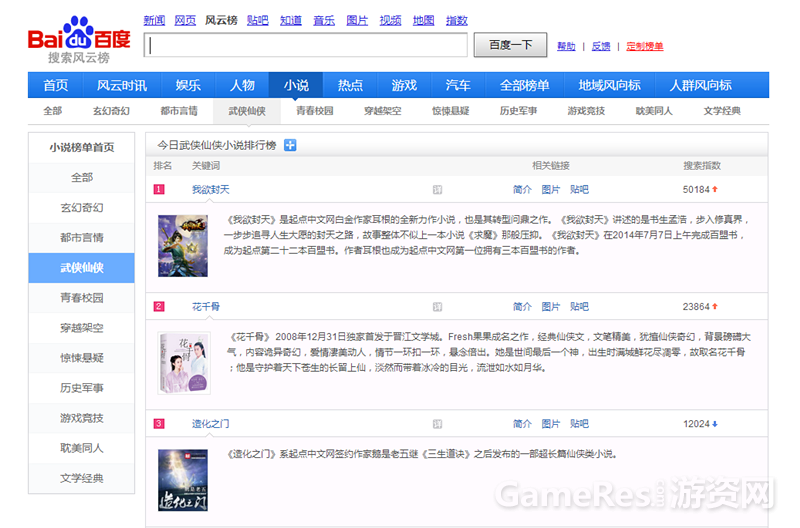The height and width of the screenshot is (528, 800).
Task: Click the red 定制榜单 link
Action: [x=645, y=46]
